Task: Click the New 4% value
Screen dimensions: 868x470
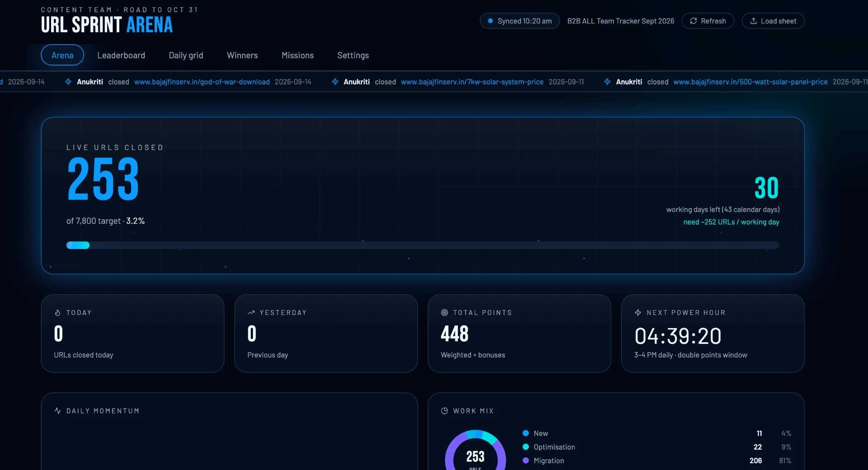Action: pos(786,433)
